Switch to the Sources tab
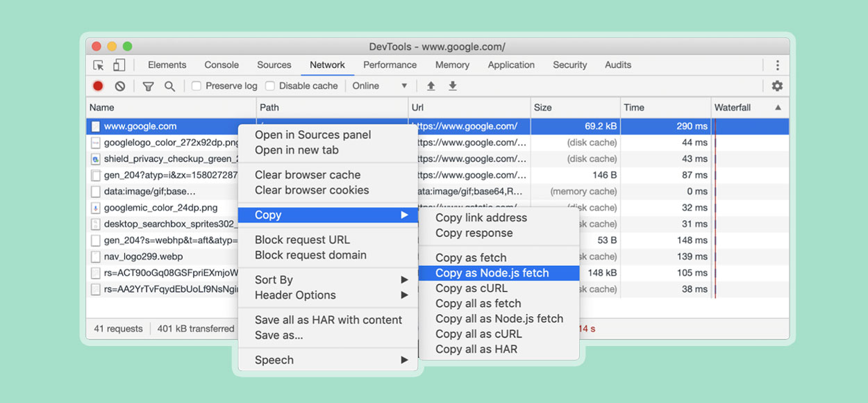The image size is (868, 403). click(x=274, y=65)
